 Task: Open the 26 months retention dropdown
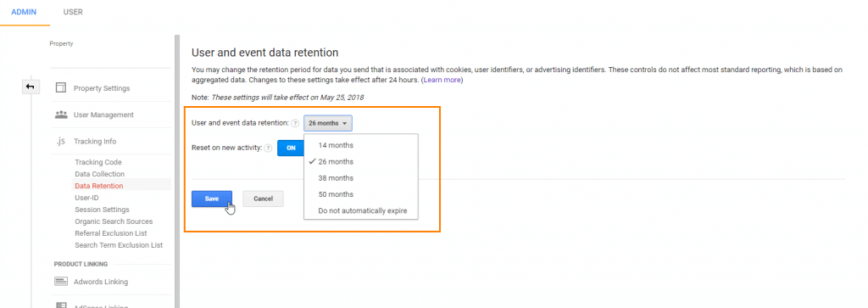pos(328,124)
